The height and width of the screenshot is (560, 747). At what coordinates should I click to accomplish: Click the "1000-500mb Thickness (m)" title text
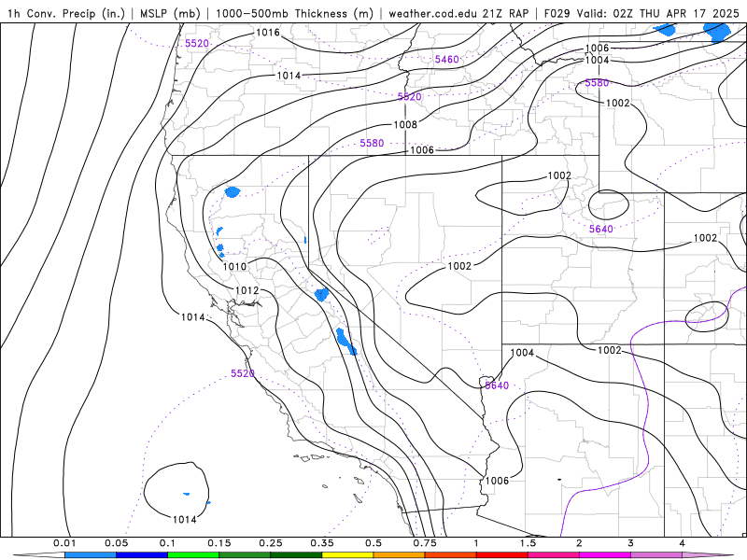294,13
